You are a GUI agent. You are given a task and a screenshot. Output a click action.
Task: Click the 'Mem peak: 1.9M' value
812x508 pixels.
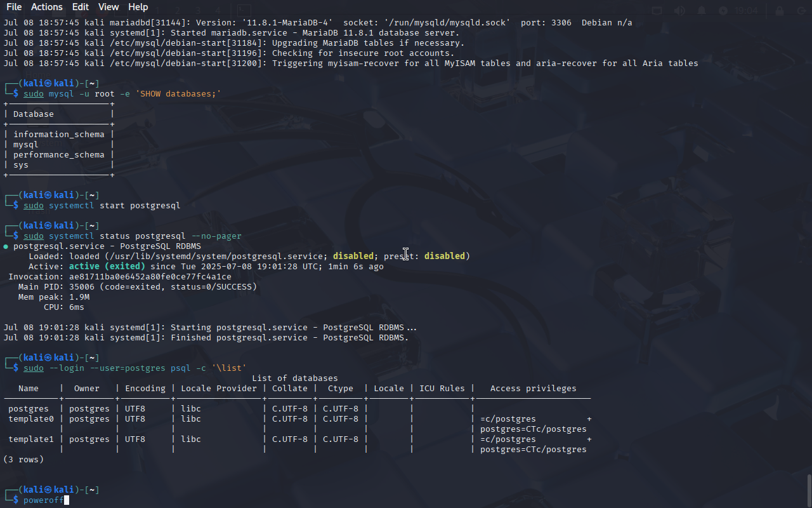point(79,297)
